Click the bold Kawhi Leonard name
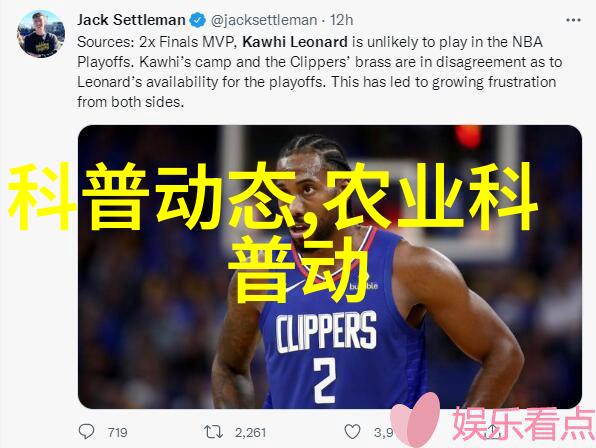This screenshot has width=596, height=448. (x=295, y=42)
